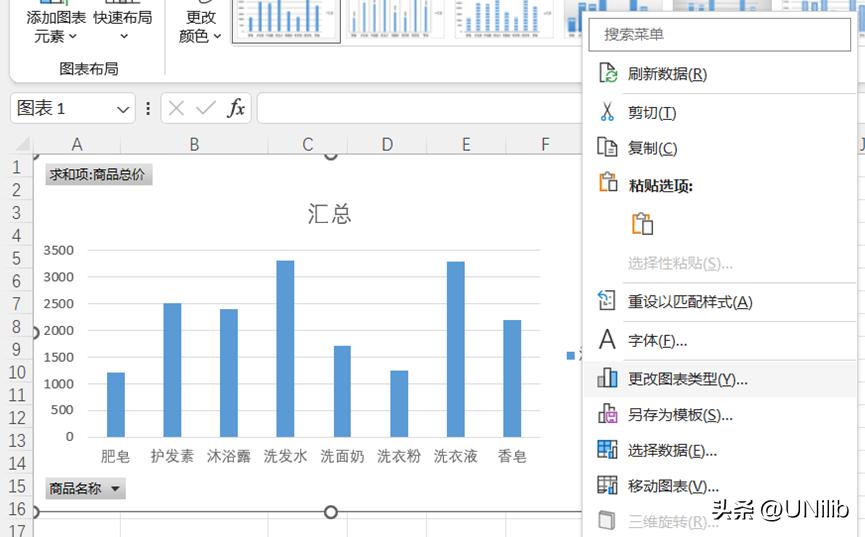Open the 商品名称 field filter dropdown

115,488
